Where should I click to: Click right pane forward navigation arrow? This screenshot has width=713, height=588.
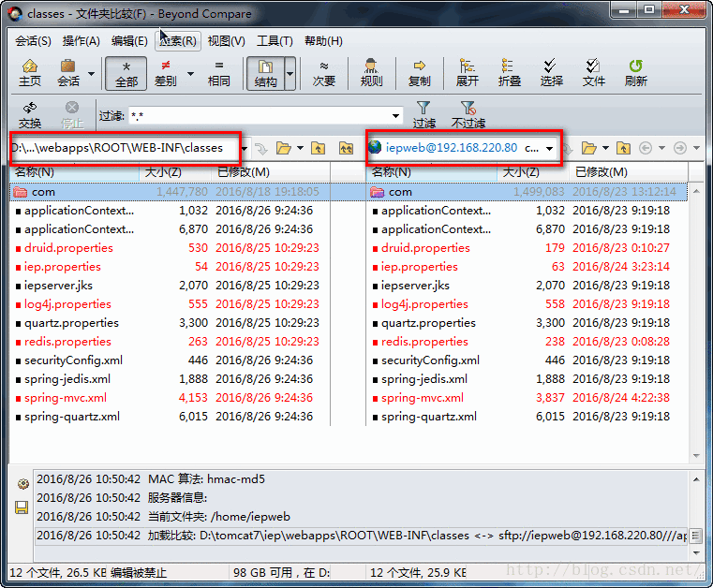point(680,148)
